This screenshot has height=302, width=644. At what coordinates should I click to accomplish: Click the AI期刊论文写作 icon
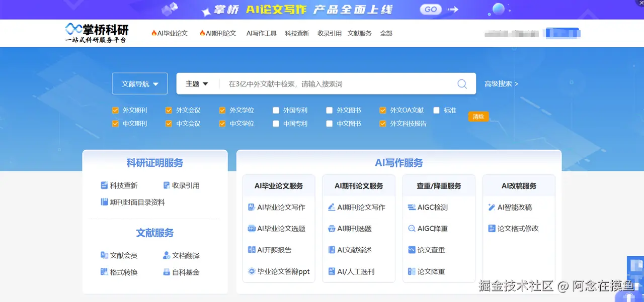332,207
